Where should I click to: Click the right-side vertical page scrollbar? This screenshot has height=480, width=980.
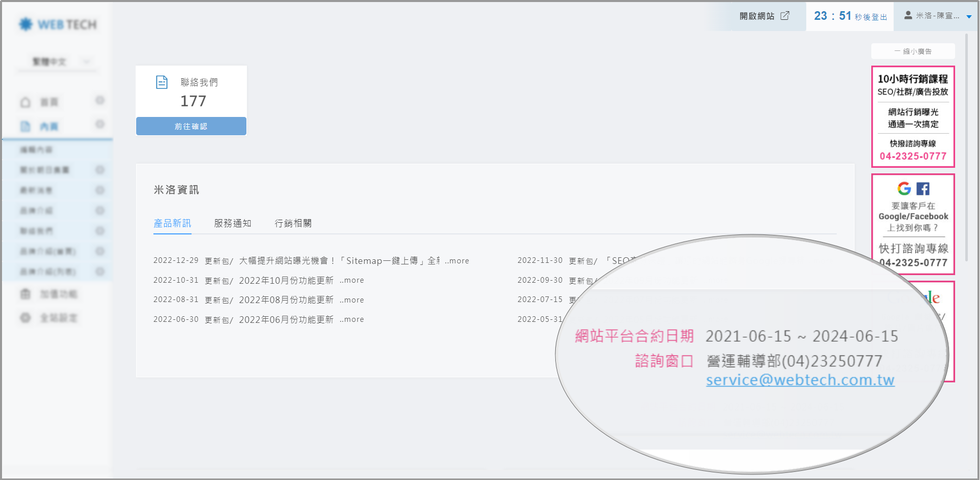(x=967, y=153)
